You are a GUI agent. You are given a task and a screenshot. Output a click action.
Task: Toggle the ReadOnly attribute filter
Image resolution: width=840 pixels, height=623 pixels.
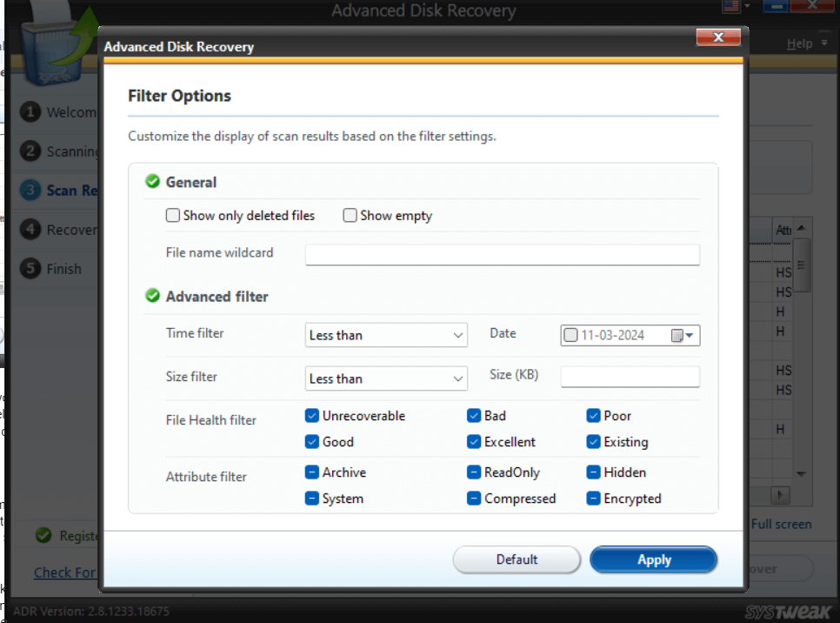[474, 472]
